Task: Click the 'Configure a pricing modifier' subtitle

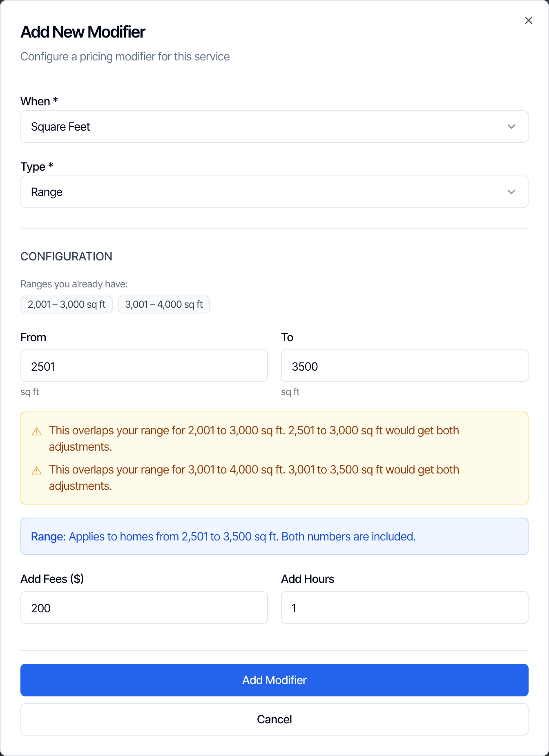Action: tap(125, 56)
